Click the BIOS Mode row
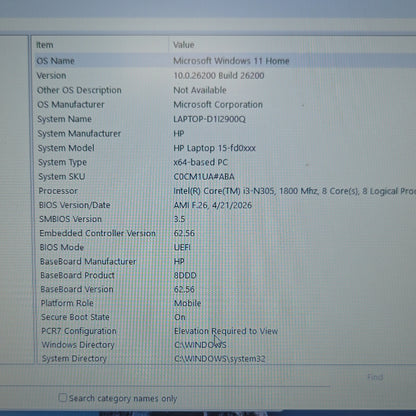Screen dimensions: 416x416 (225, 247)
